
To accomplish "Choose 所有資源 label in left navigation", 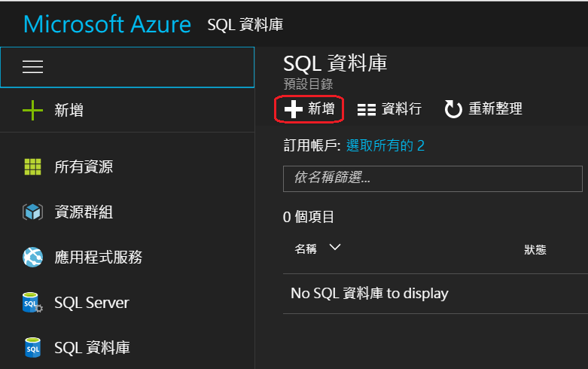I will point(84,167).
